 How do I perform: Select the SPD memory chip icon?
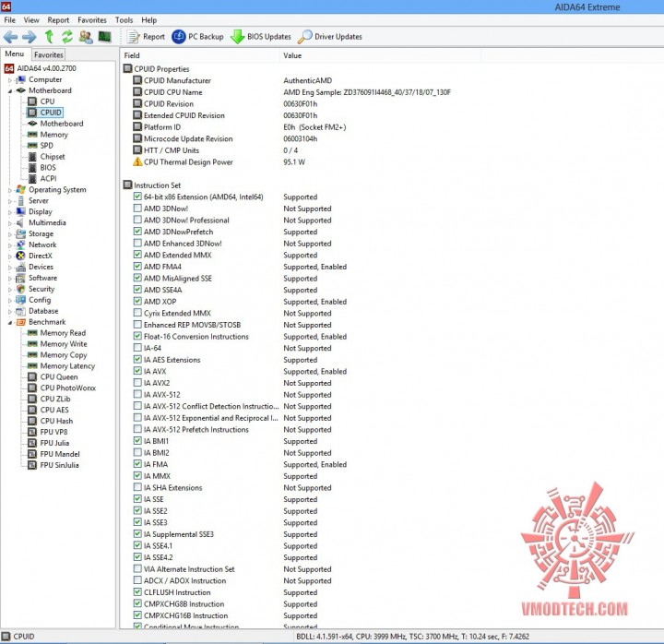[x=32, y=146]
